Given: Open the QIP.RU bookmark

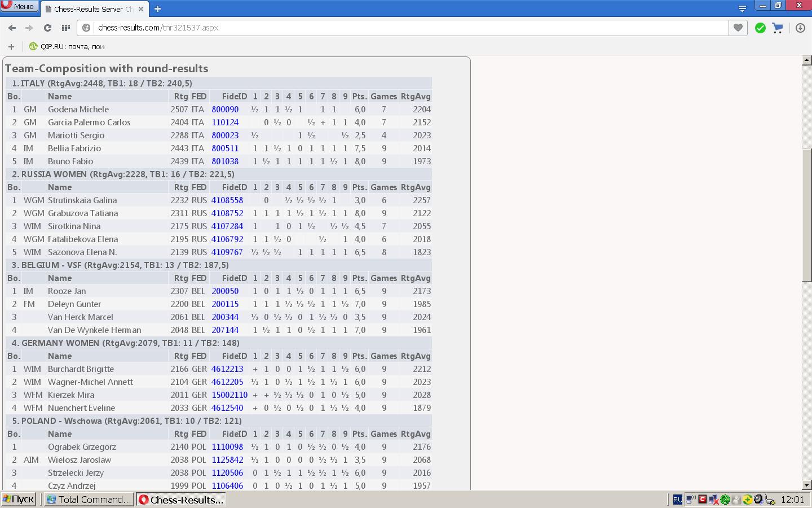Looking at the screenshot, I should 67,46.
